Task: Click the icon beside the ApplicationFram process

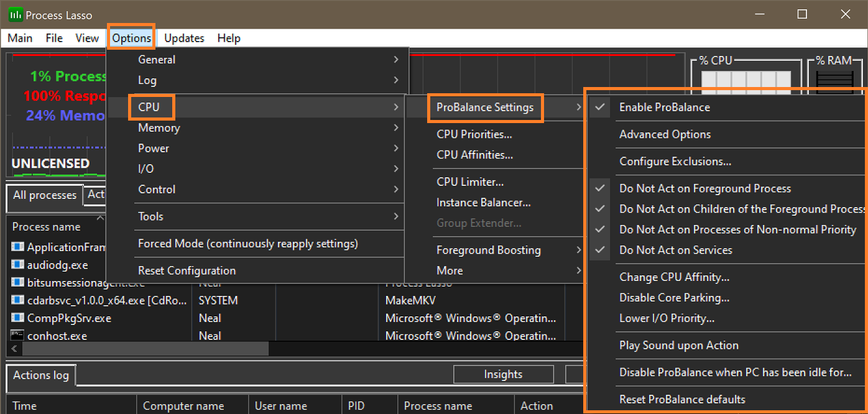Action: 18,247
